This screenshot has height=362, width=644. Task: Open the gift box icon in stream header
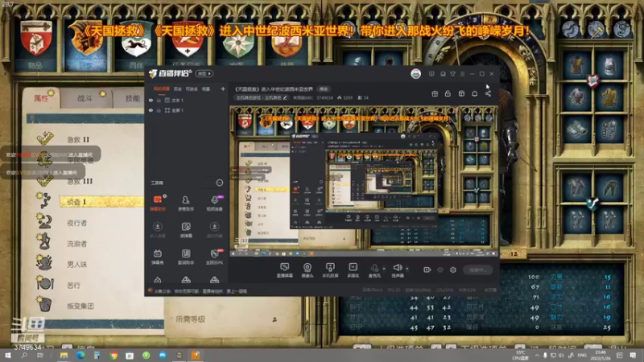point(435,93)
